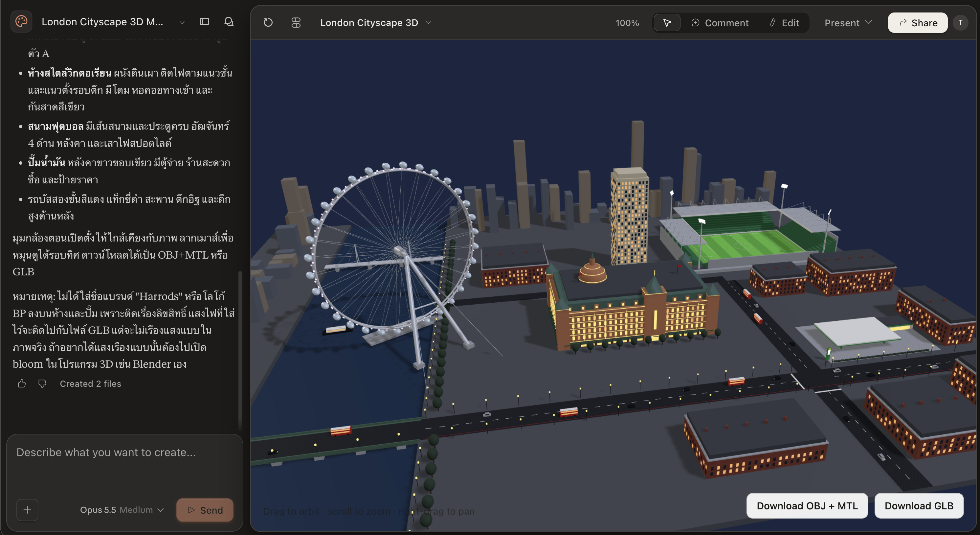The height and width of the screenshot is (535, 980).
Task: Select the pointer cursor mode
Action: pos(667,23)
